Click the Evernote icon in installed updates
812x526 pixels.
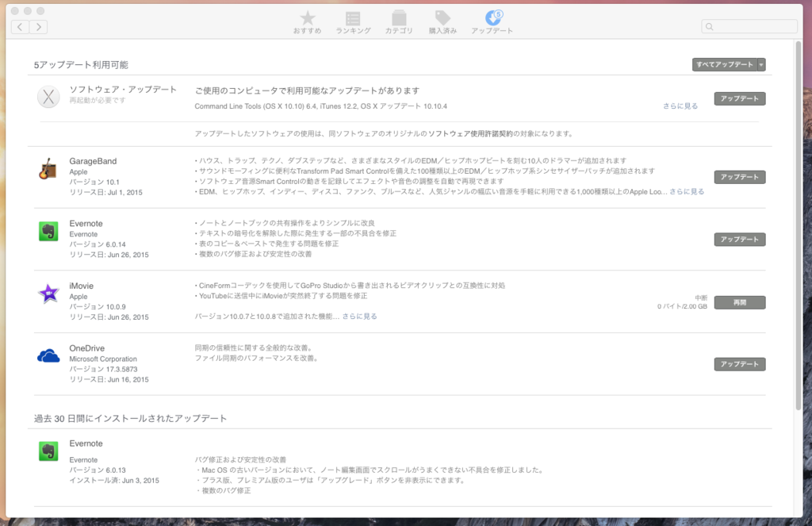click(x=48, y=451)
